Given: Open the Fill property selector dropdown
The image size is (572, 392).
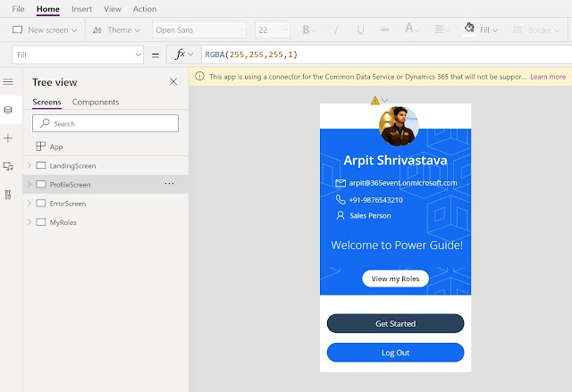Looking at the screenshot, I should 78,55.
